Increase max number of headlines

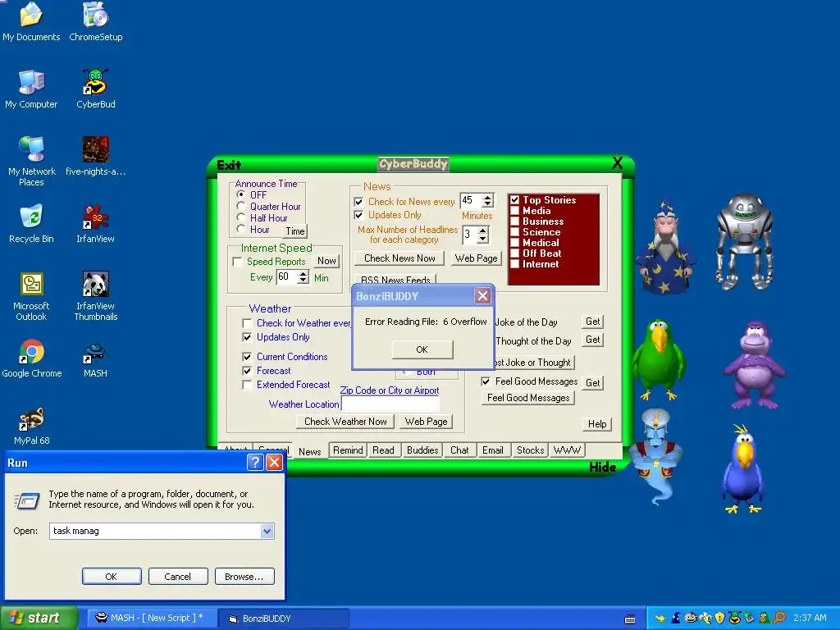[482, 231]
